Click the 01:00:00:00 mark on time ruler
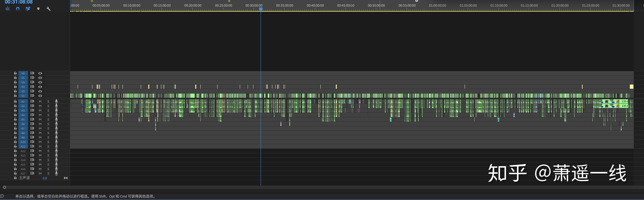Image resolution: width=644 pixels, height=200 pixels. tap(437, 5)
